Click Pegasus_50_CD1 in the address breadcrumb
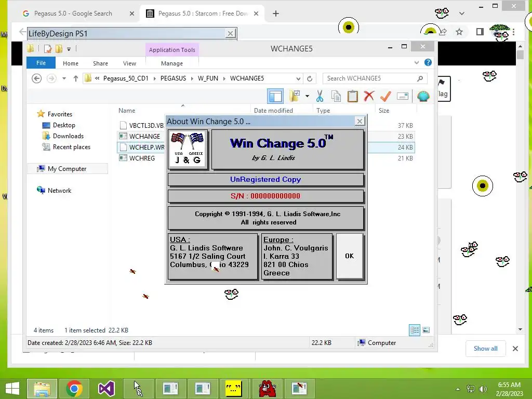 click(x=126, y=78)
